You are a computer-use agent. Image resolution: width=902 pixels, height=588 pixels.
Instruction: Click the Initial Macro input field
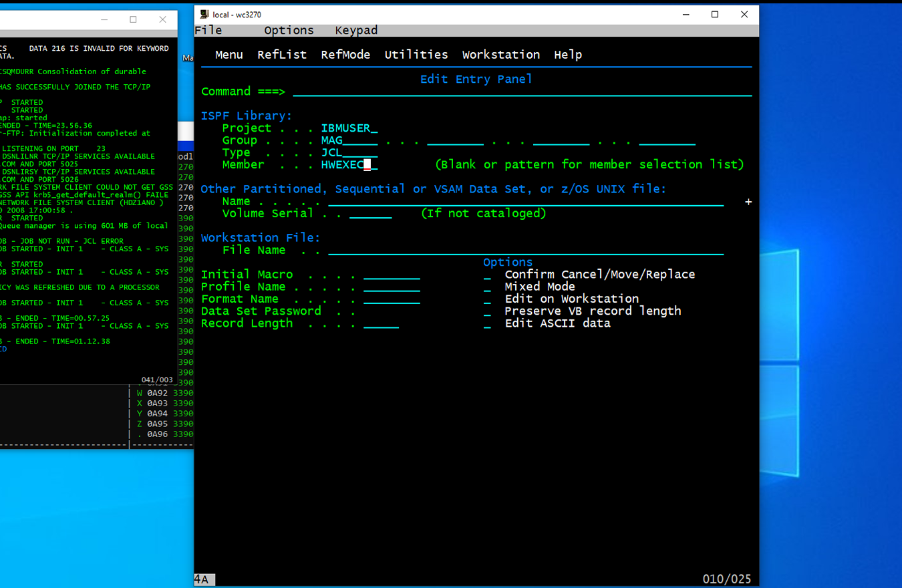392,275
